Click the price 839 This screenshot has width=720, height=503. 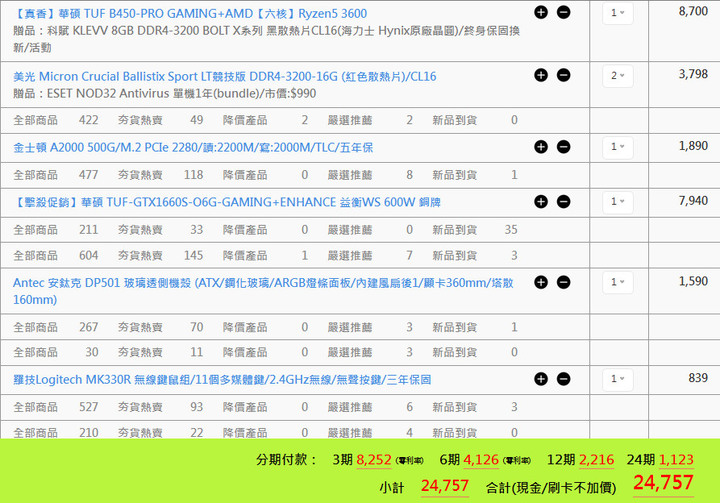698,378
